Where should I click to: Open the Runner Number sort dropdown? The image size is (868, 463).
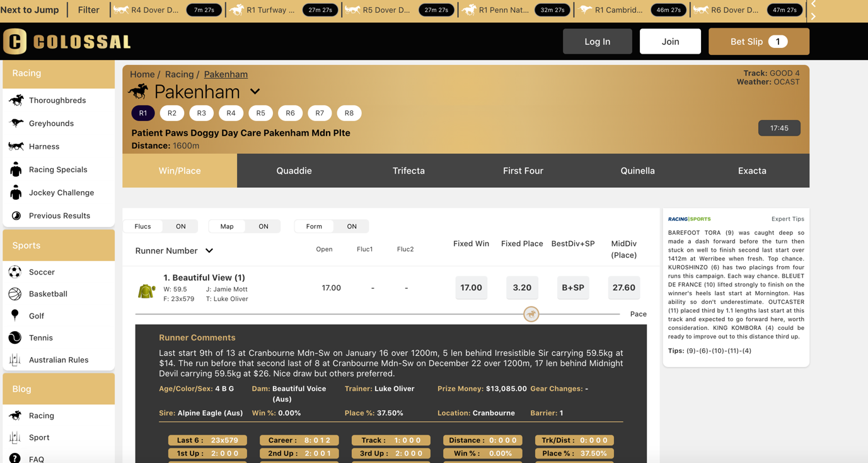coord(174,250)
